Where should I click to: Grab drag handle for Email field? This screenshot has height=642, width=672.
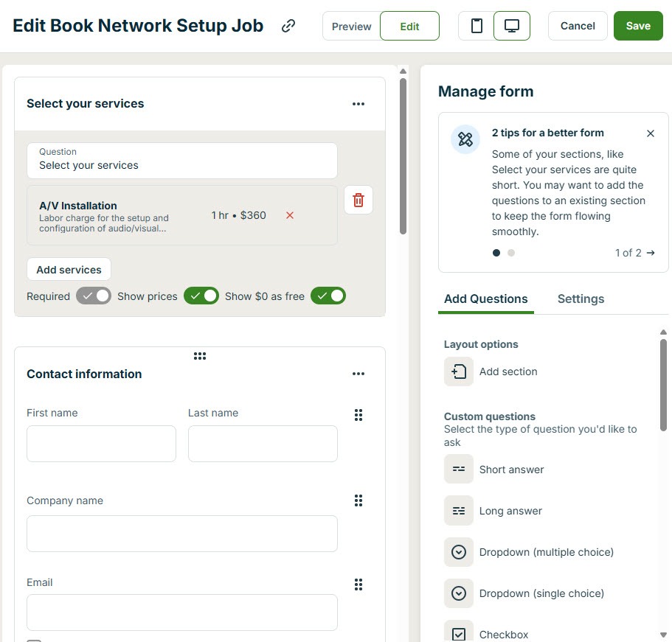[358, 585]
